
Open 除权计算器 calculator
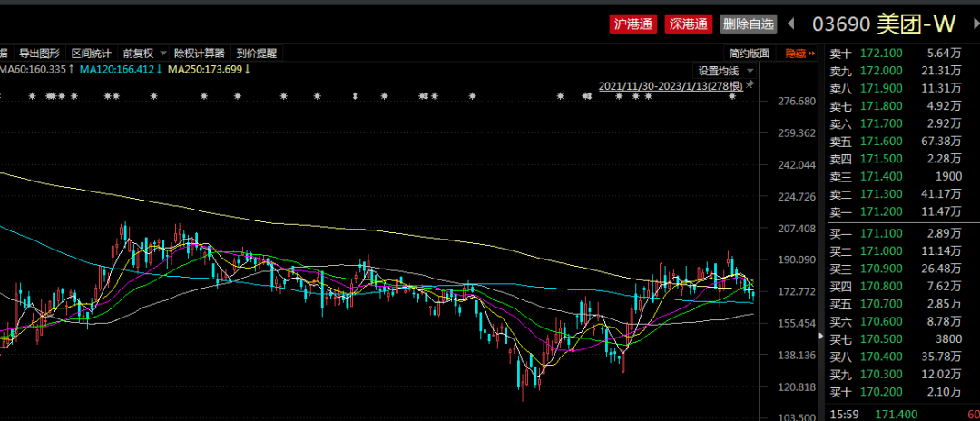[200, 54]
